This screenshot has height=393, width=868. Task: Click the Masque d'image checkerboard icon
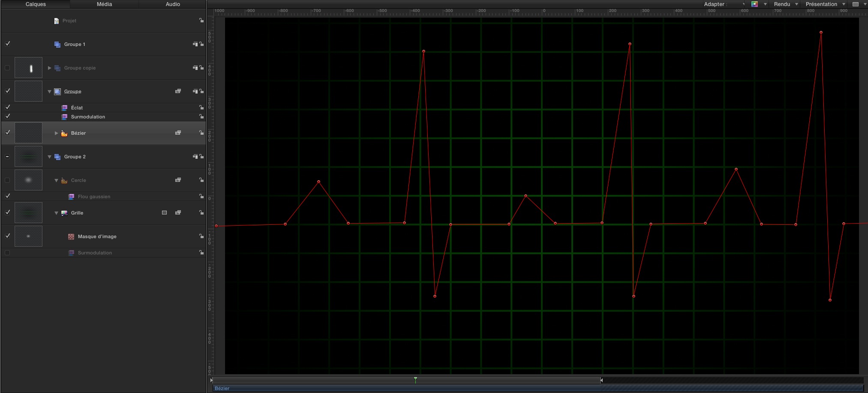[x=71, y=236]
